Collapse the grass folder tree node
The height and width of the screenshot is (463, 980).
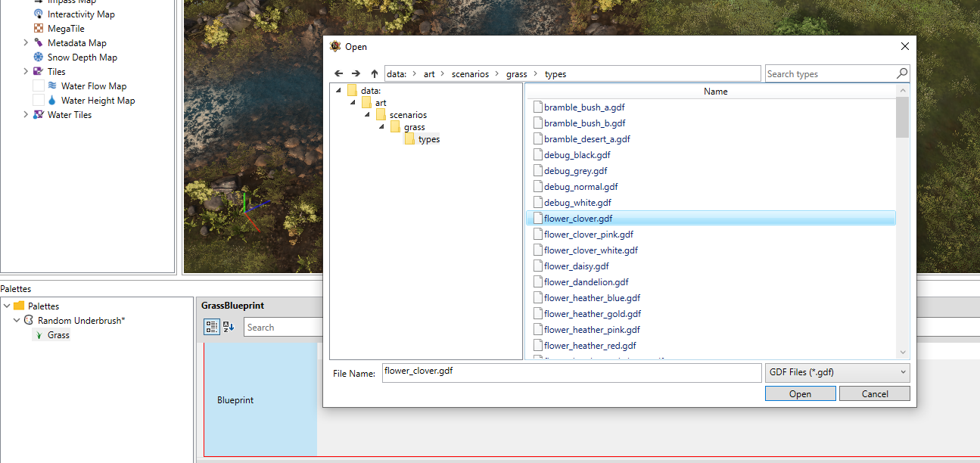382,127
